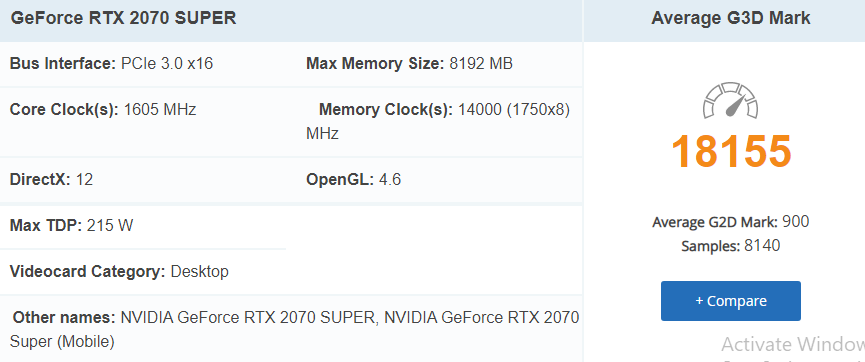This screenshot has width=865, height=362.
Task: Click the Max TDP 215 W entry
Action: point(72,225)
